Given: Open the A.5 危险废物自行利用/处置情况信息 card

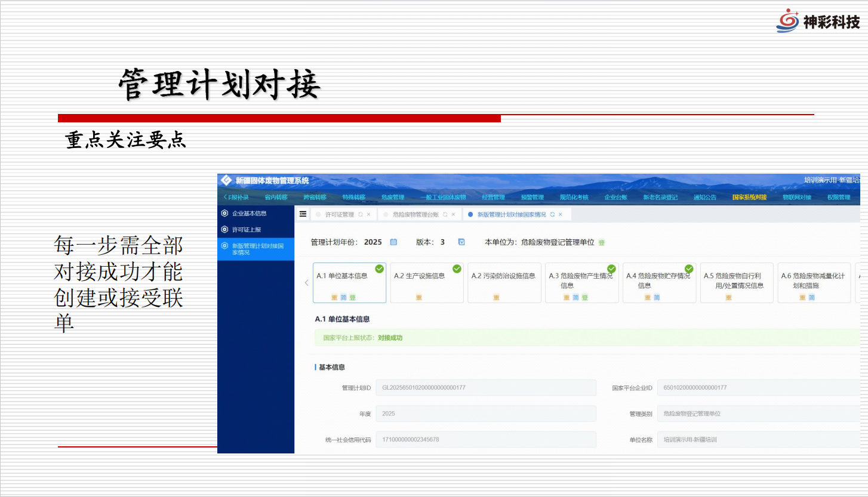Looking at the screenshot, I should point(736,283).
